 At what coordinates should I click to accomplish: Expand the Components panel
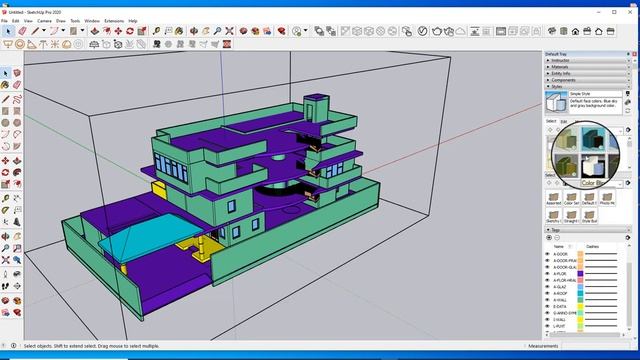click(588, 80)
